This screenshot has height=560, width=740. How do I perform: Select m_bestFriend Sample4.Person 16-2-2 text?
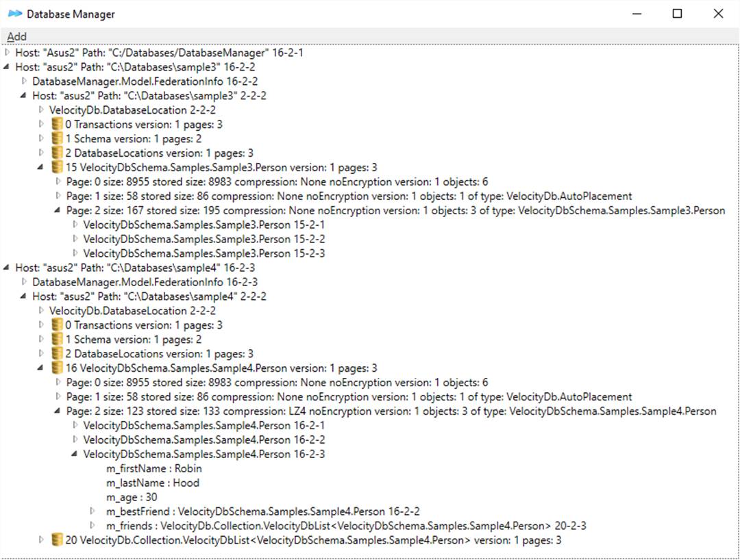point(263,511)
